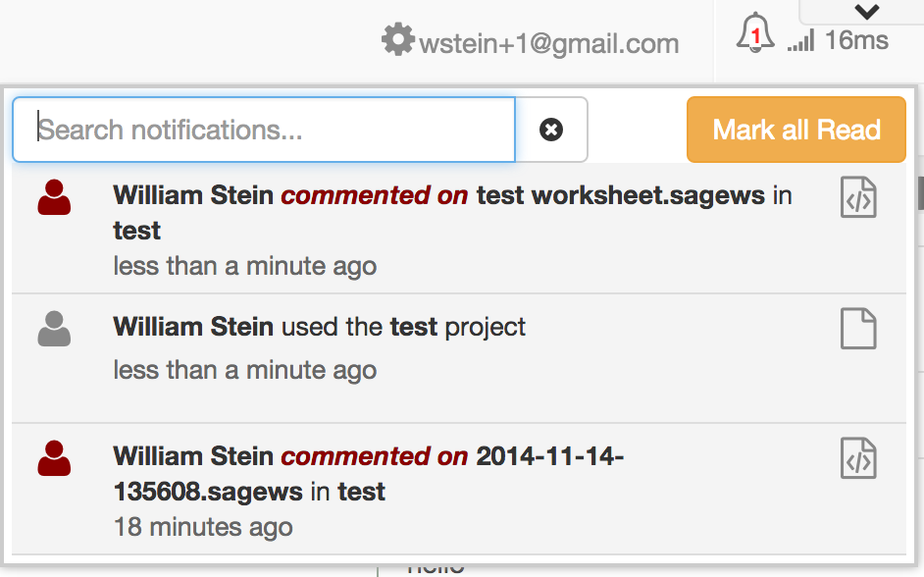Focus the Search notifications input

click(x=265, y=130)
